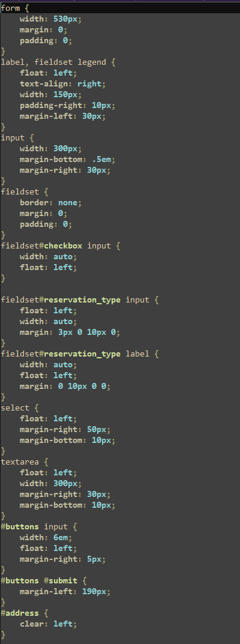Click the 'text-align: right' declaration
The width and height of the screenshot is (240, 644).
coord(63,84)
